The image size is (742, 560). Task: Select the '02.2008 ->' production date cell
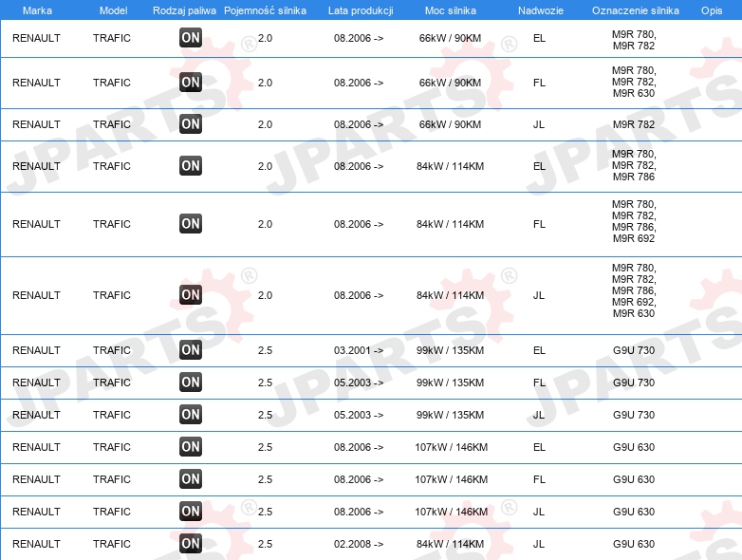point(359,544)
